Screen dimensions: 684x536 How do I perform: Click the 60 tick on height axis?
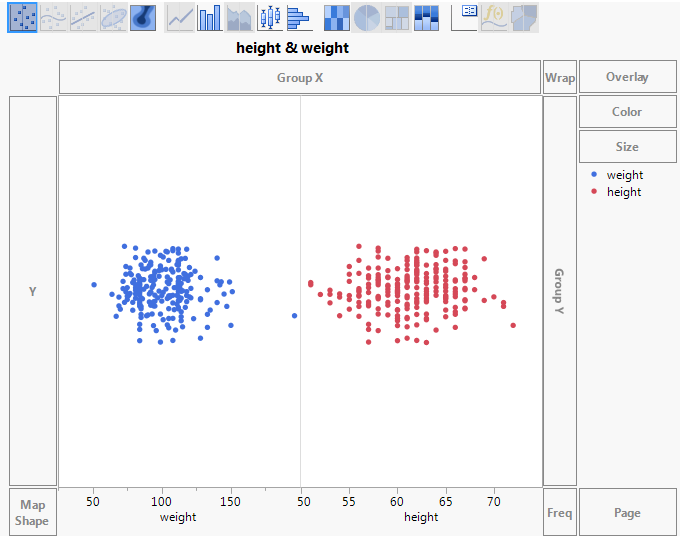397,502
